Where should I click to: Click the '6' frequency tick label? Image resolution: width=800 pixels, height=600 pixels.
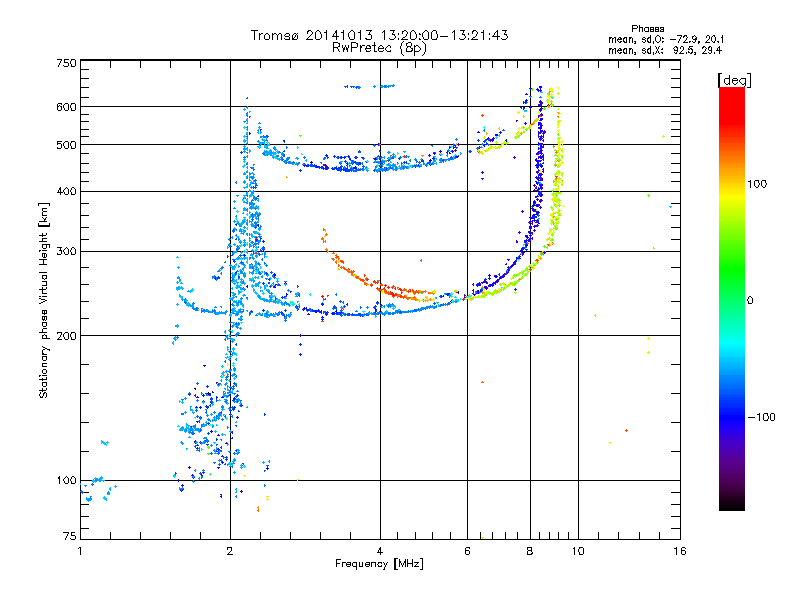click(x=467, y=551)
